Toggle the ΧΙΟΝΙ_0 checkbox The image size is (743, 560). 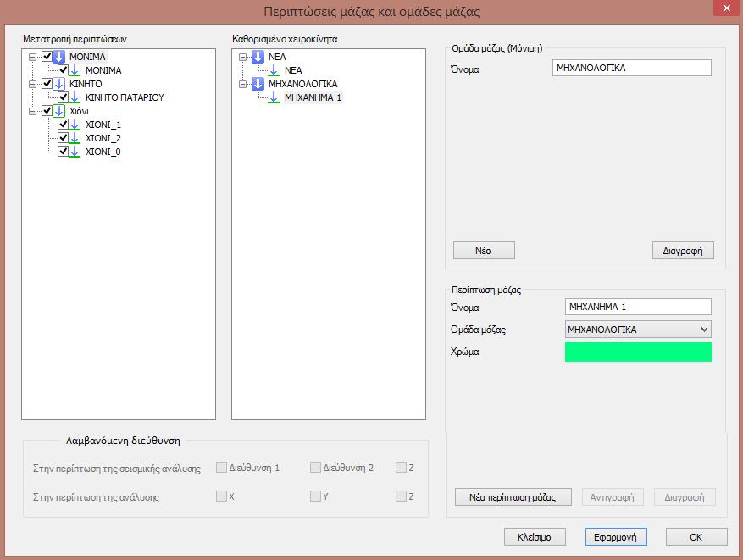pyautogui.click(x=63, y=152)
